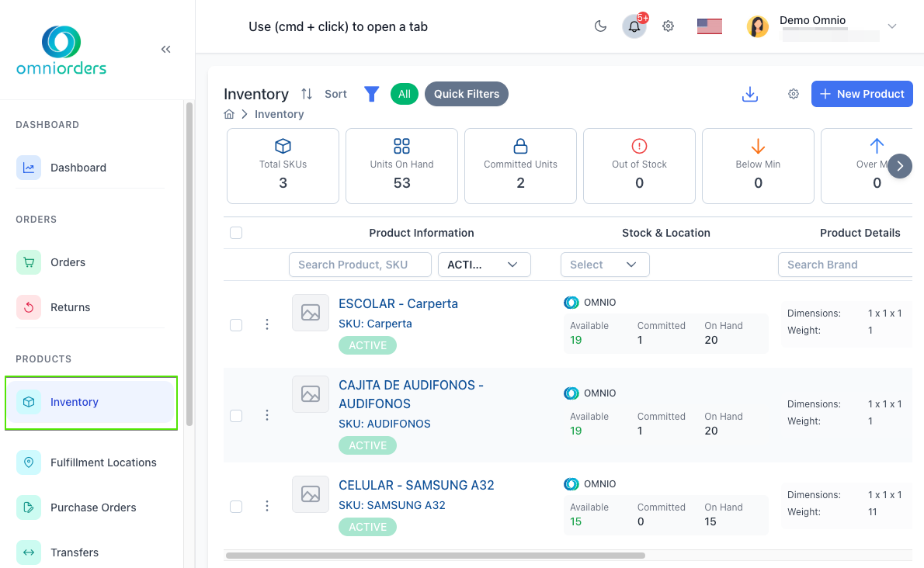Select the CELULAR - SAMSUNG A32 row checkbox
924x568 pixels.
[236, 506]
